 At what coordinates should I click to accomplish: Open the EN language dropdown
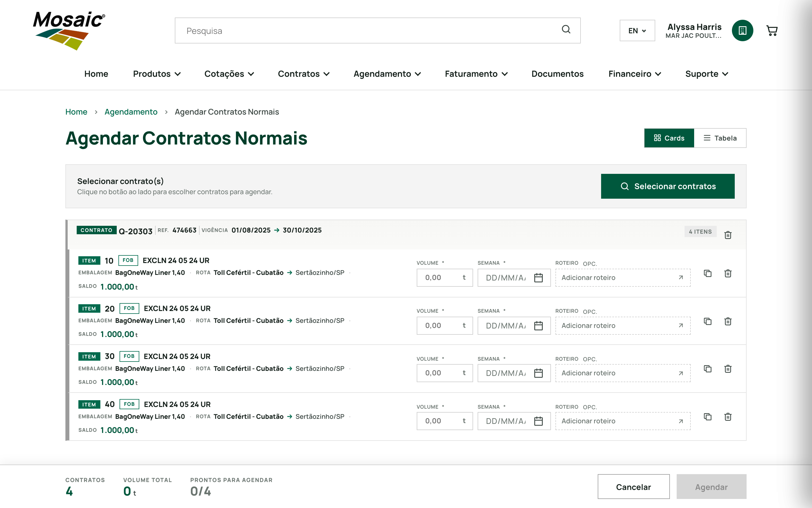tap(637, 30)
